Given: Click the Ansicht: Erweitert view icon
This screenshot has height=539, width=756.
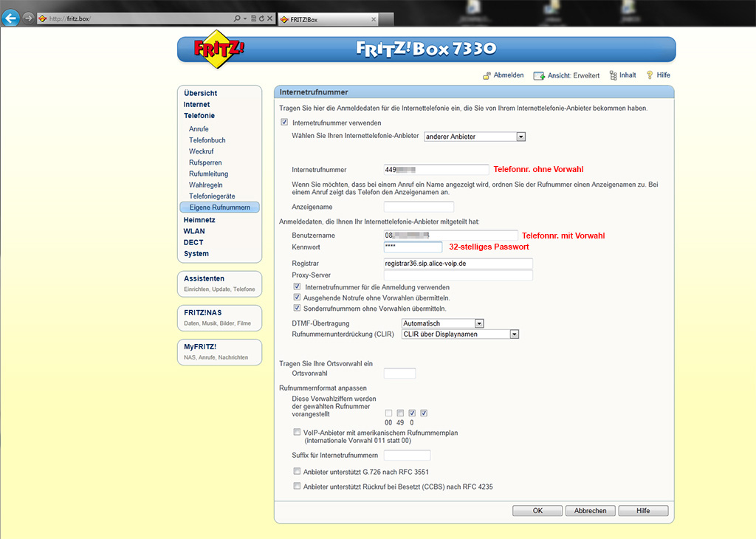Looking at the screenshot, I should click(x=540, y=75).
